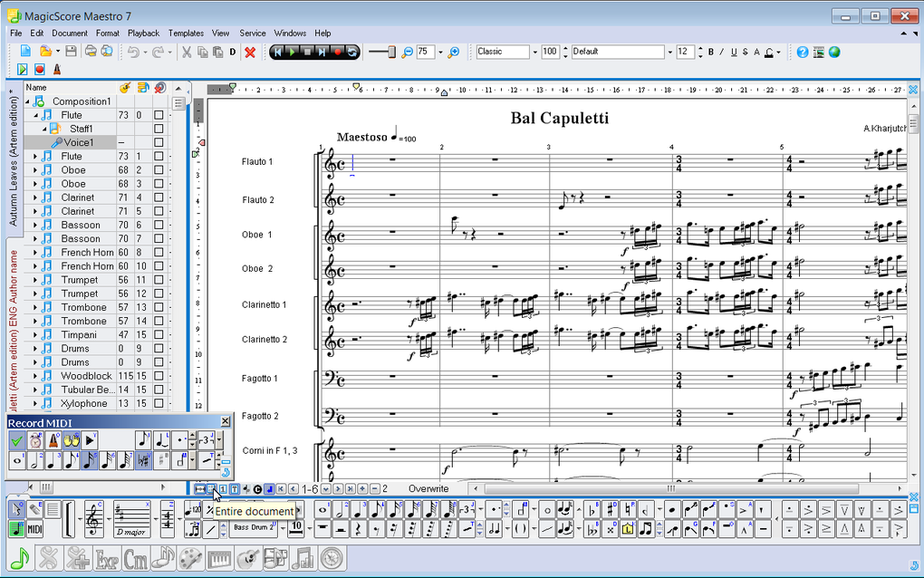The image size is (924, 578).
Task: Click the zoom value field showing 75
Action: [426, 52]
